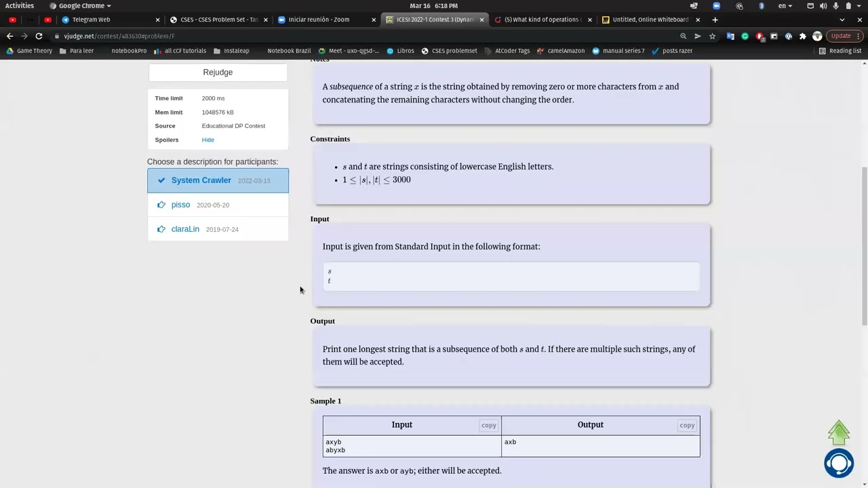Click the Hide spoilers link

pyautogui.click(x=208, y=140)
